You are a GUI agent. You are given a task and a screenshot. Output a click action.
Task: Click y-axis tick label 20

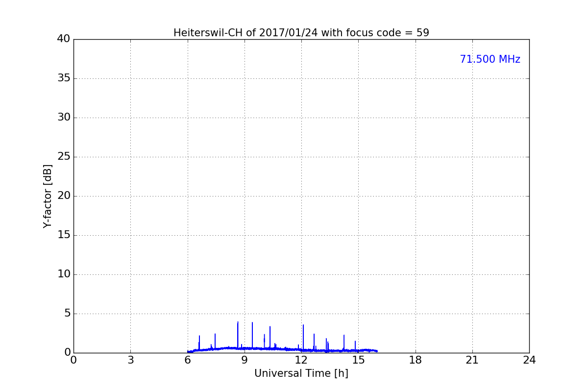tap(64, 196)
